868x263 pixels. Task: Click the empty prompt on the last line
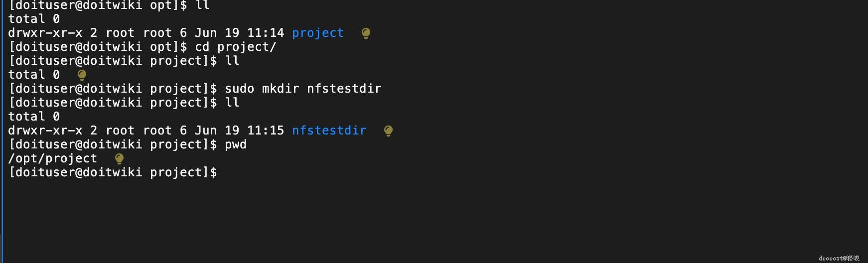click(x=113, y=172)
